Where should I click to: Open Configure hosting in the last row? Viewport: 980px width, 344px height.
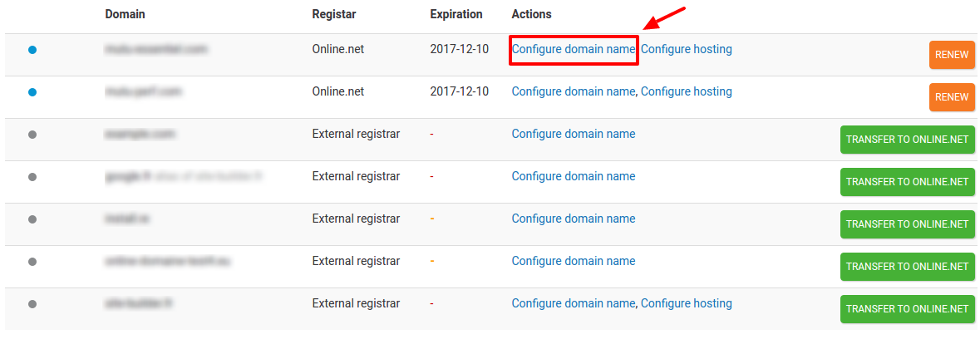coord(687,304)
